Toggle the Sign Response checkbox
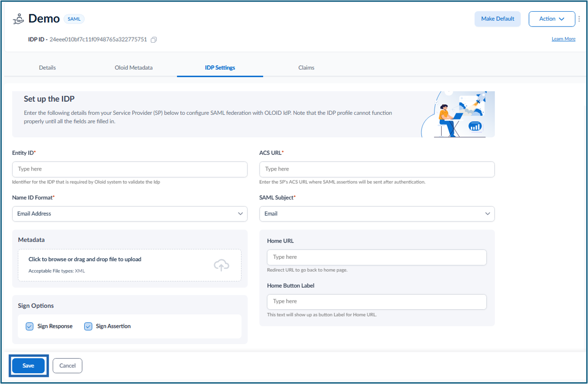 tap(30, 326)
